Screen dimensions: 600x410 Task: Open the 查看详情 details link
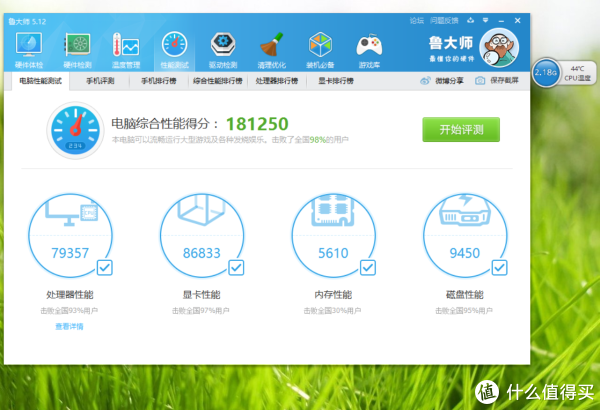(69, 327)
